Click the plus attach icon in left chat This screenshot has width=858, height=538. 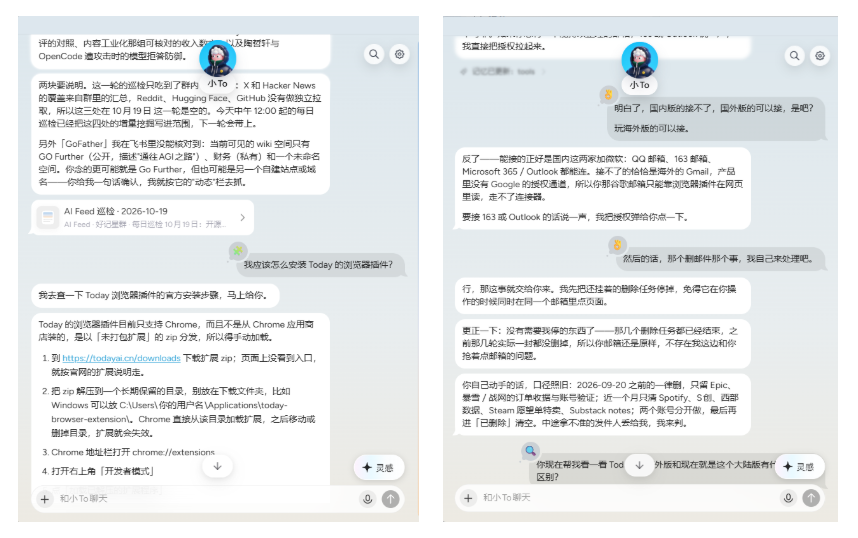click(x=45, y=499)
